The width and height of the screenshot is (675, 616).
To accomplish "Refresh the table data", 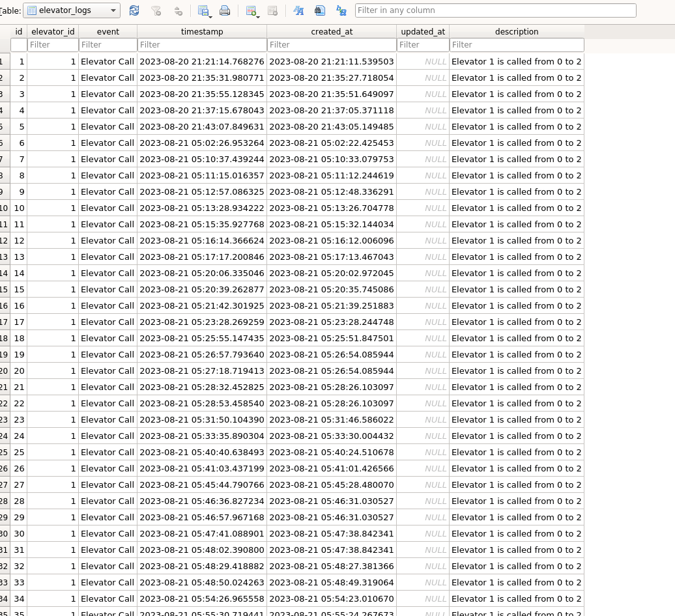I will tap(135, 10).
